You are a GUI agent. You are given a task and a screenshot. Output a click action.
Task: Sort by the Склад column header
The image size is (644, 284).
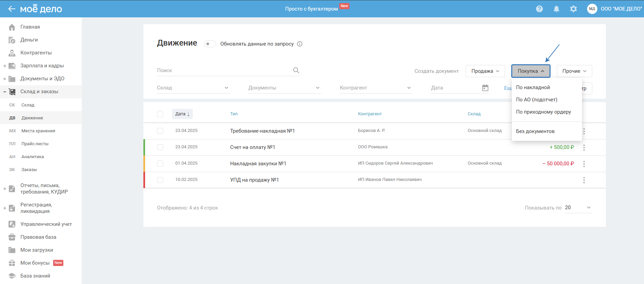click(x=474, y=114)
